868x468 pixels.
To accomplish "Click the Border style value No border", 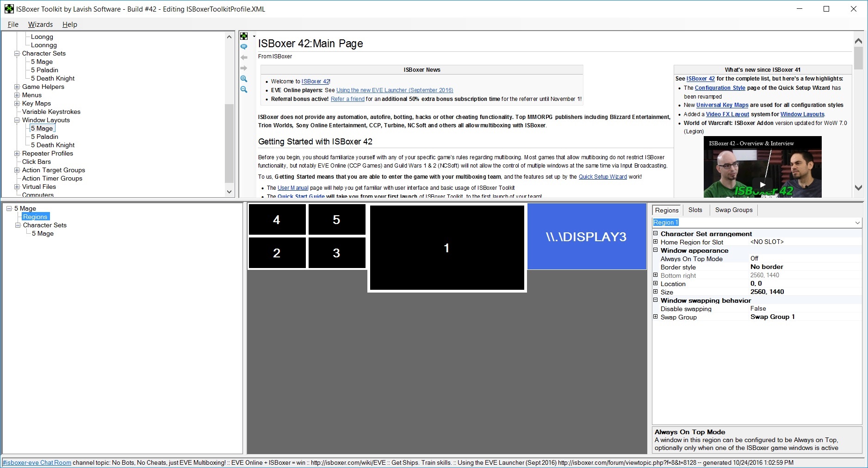I will click(767, 267).
